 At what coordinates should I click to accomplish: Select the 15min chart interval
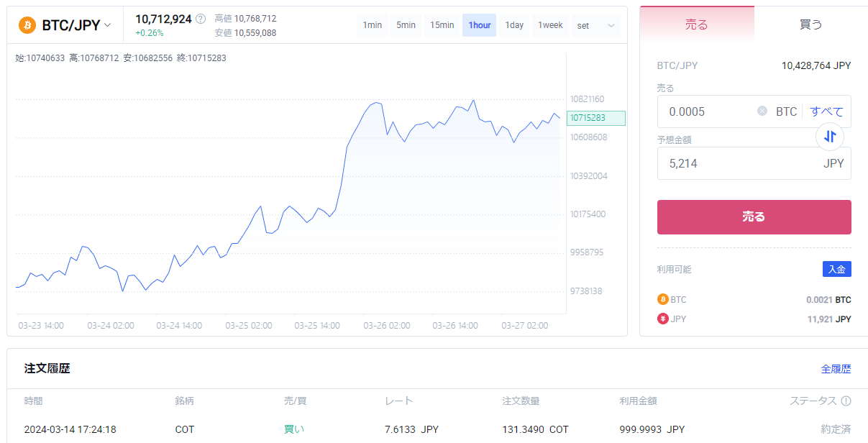click(442, 25)
